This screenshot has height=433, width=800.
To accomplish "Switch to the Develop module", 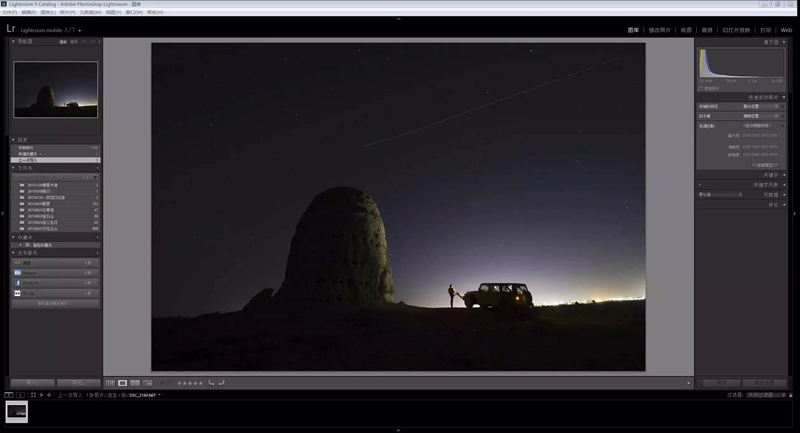I will 660,30.
